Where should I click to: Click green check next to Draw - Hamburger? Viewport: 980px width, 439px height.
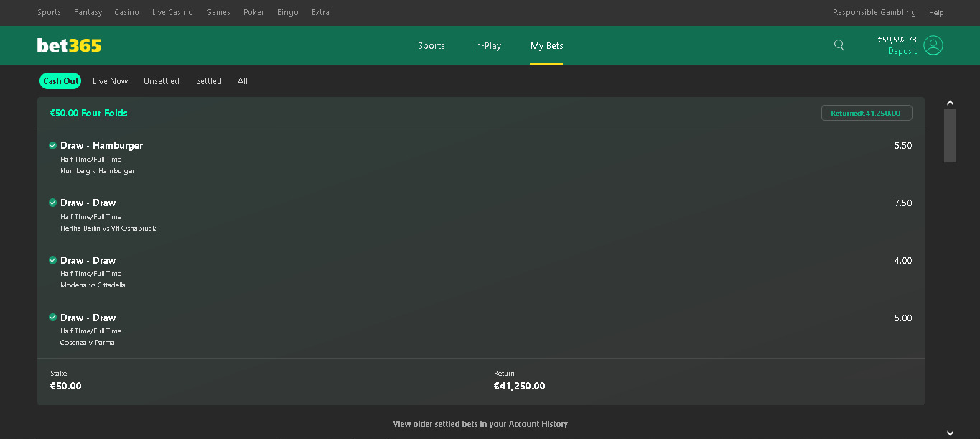52,145
